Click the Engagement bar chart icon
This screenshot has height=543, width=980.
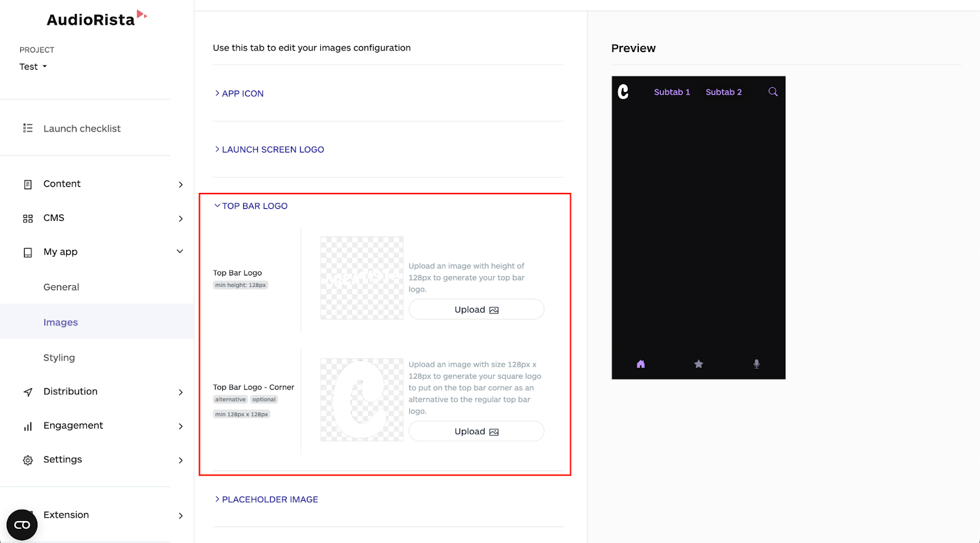[28, 426]
